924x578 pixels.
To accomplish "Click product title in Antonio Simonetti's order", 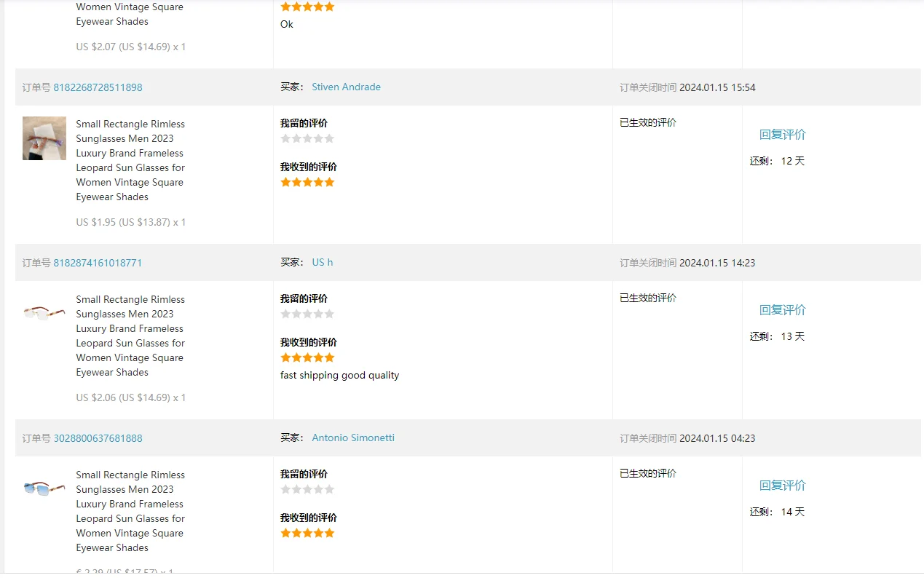I will point(130,511).
